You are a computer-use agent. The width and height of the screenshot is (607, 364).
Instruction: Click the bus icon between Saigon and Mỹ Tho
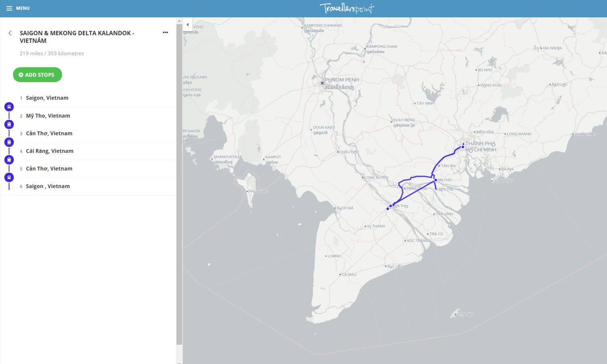click(x=9, y=107)
